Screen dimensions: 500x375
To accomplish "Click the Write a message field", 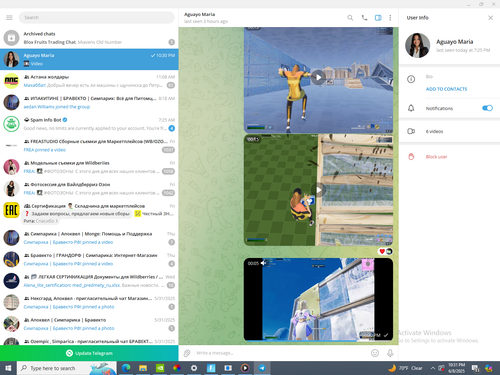I will click(280, 353).
